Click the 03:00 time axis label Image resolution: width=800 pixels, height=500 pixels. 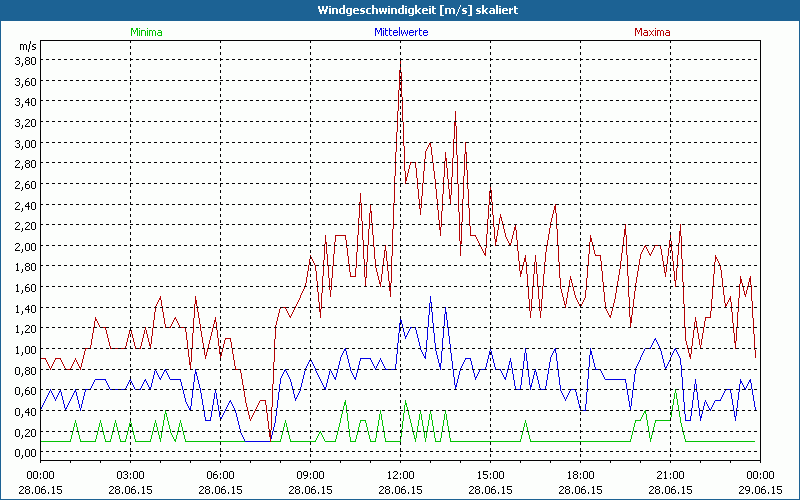[130, 475]
